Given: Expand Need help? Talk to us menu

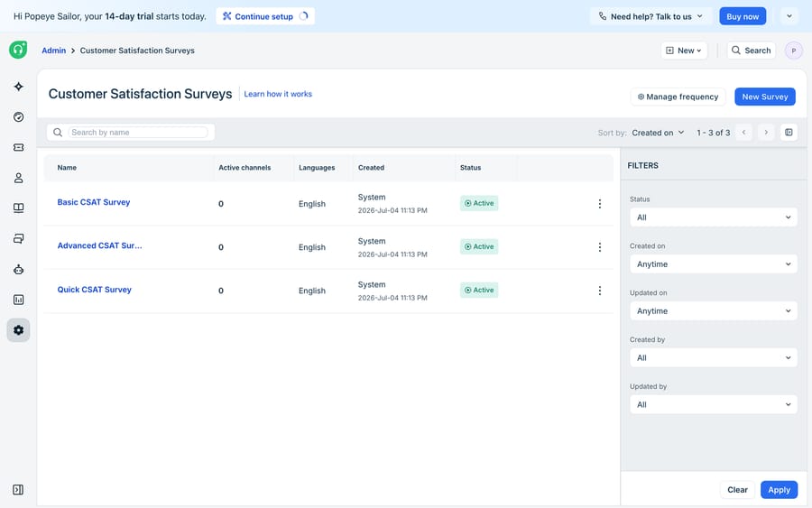Looking at the screenshot, I should pos(651,16).
